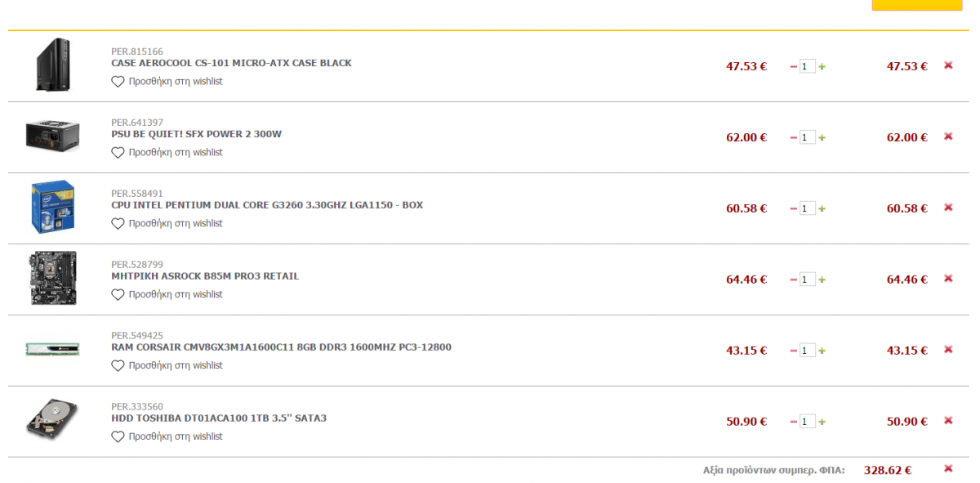Open the ASRock motherboard thumbnail image

tap(53, 279)
